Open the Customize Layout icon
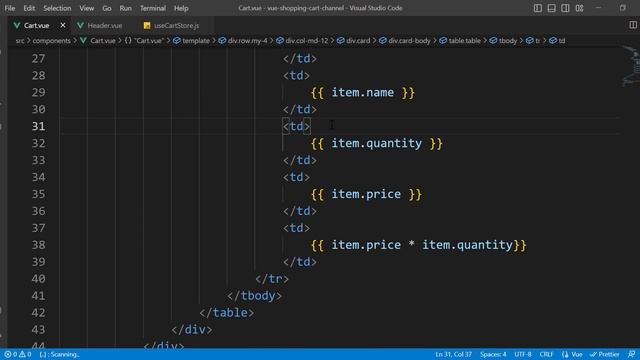Viewport: 640px width, 360px height. point(579,8)
